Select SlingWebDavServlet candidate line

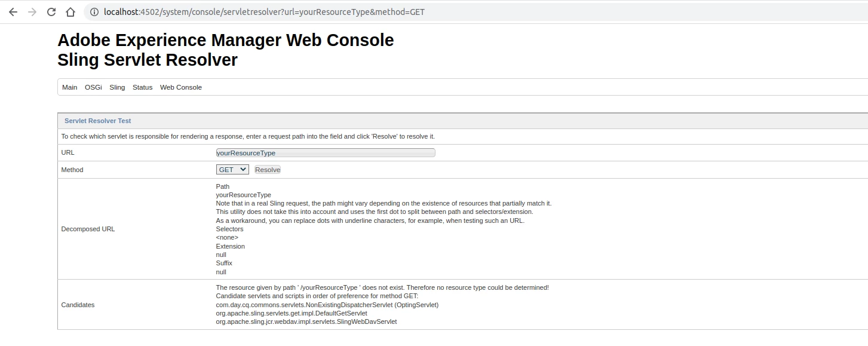(306, 321)
